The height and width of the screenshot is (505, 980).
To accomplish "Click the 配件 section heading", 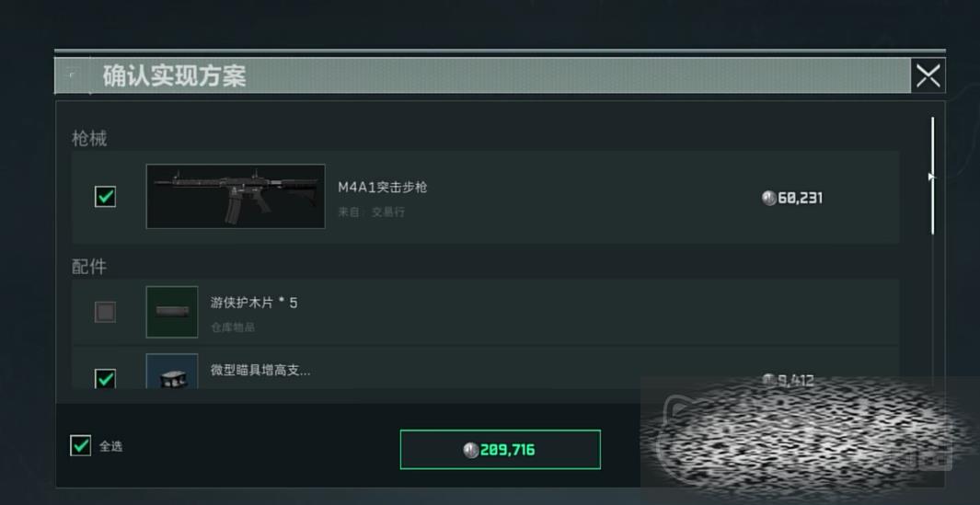I will coord(89,267).
